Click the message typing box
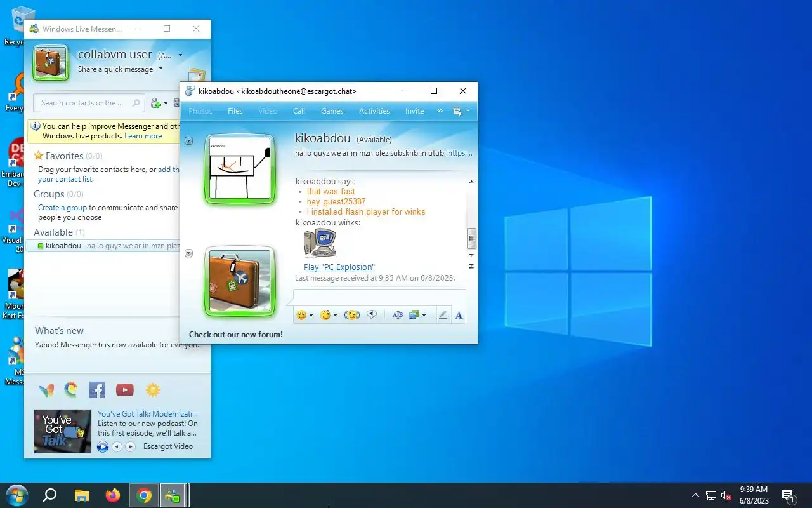This screenshot has width=812, height=508. point(379,298)
